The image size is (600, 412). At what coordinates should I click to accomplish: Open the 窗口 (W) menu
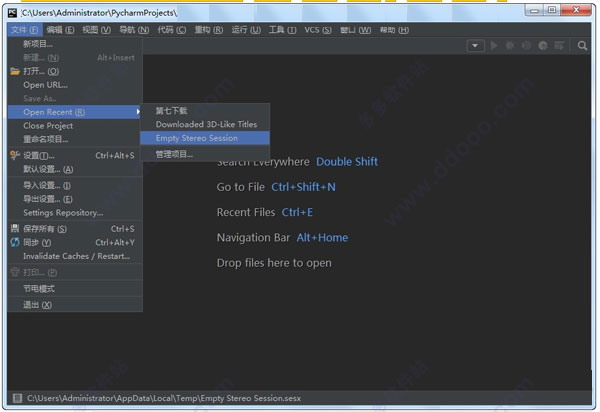point(355,30)
